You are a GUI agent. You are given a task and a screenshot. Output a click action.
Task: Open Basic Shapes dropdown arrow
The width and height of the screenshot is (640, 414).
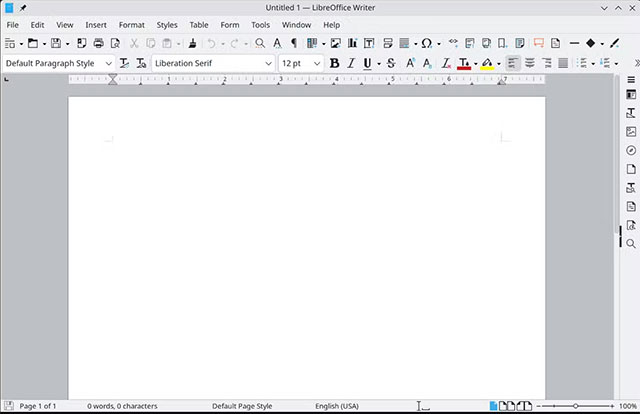coord(602,44)
